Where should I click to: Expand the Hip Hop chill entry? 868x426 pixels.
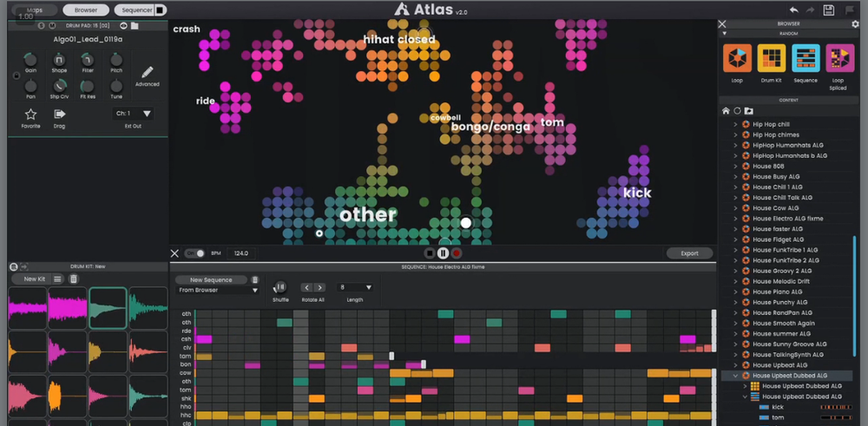[736, 124]
